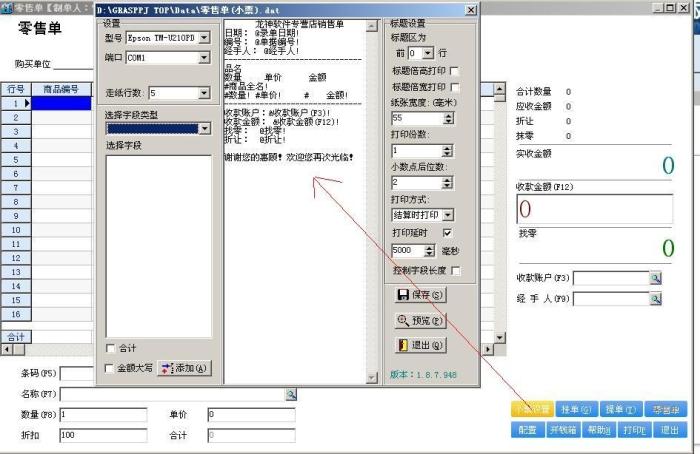Open lookup icon for 经手人 (F9)
700x454 pixels.
pos(655,299)
